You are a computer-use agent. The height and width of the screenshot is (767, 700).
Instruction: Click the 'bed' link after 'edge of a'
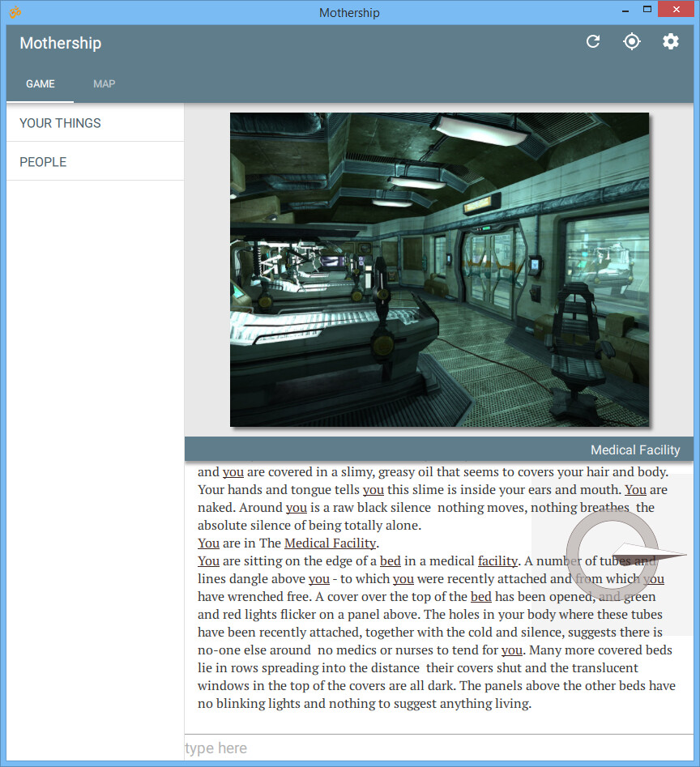391,561
